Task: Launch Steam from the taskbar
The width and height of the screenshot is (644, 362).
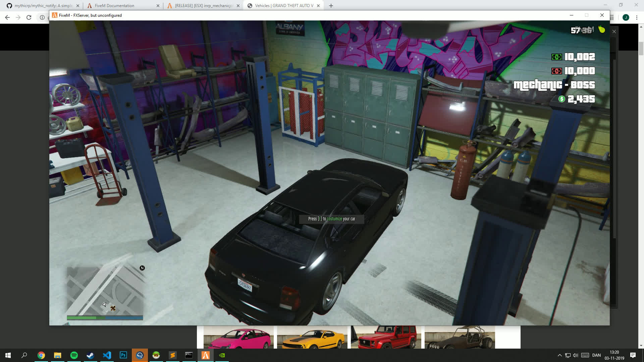Action: tap(90, 355)
